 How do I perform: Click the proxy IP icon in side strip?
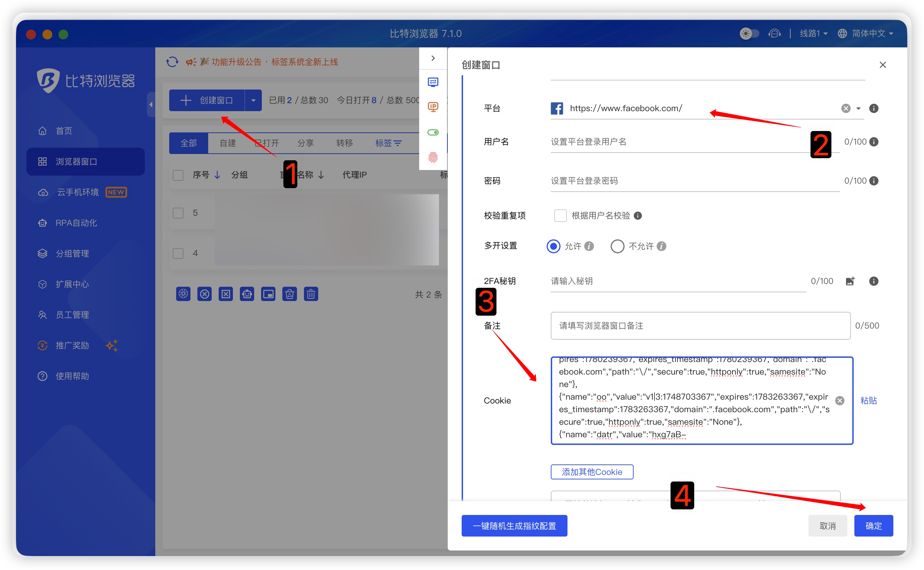[x=433, y=107]
